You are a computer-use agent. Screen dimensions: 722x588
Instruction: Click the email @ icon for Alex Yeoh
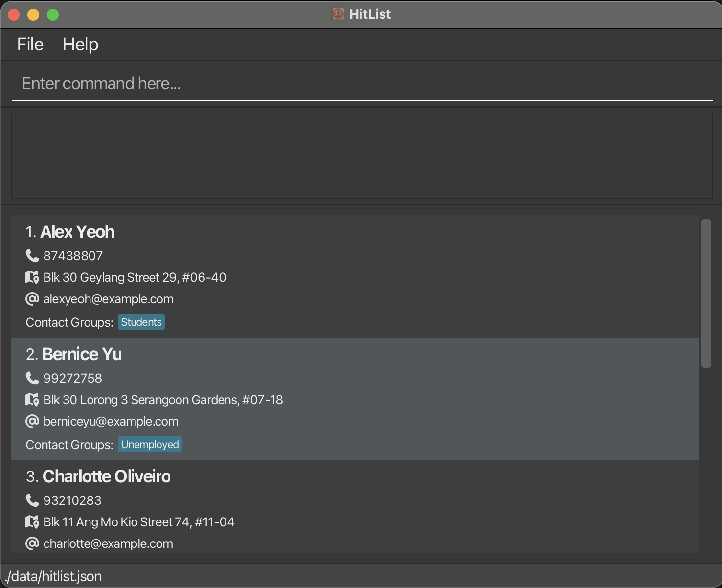point(32,299)
